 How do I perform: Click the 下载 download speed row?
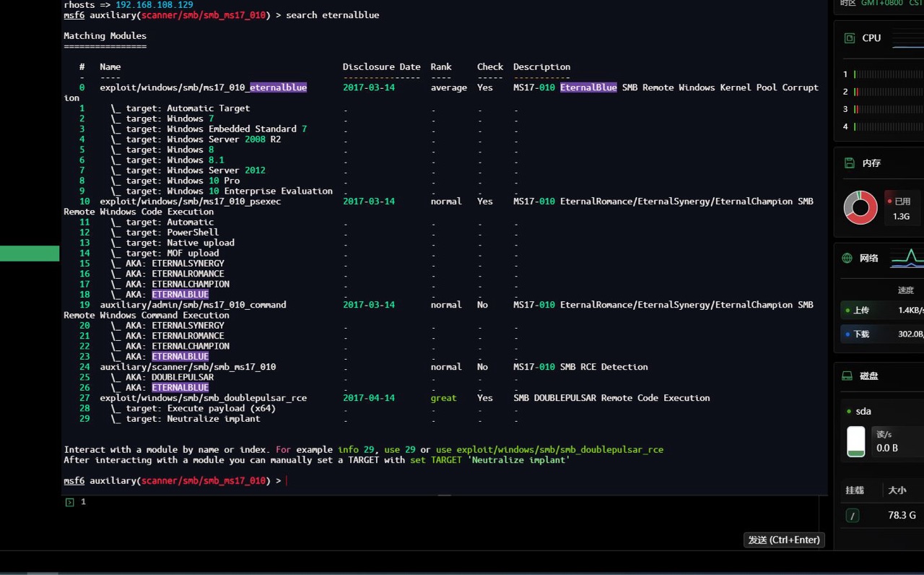click(884, 334)
